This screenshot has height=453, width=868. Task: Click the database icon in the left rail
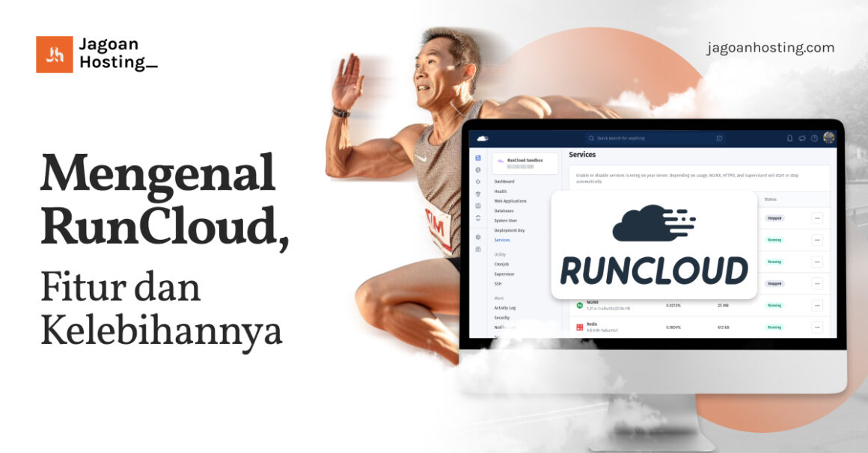479,205
